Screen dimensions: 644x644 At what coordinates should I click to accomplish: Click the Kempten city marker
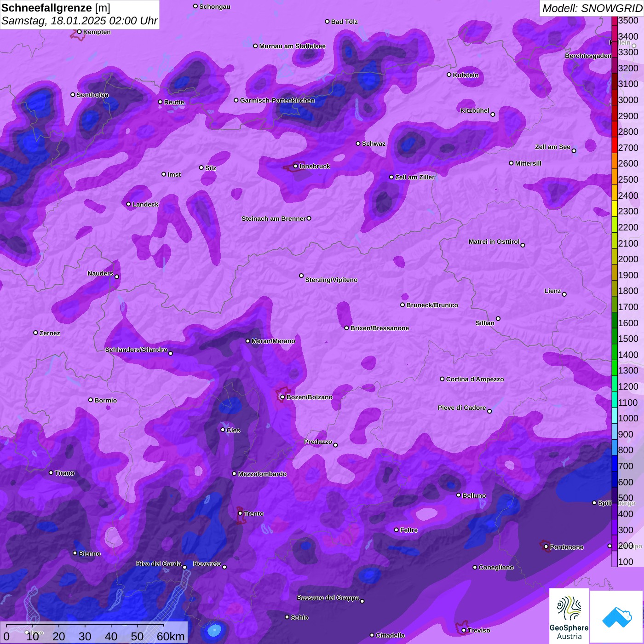[x=79, y=32]
